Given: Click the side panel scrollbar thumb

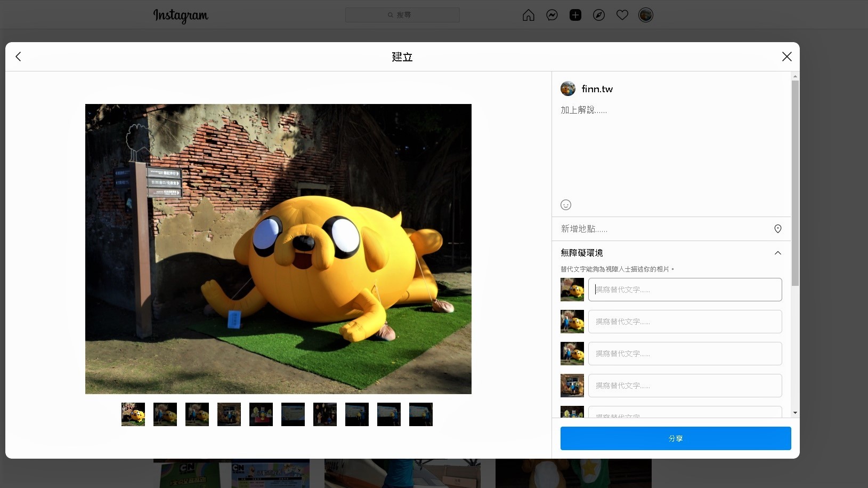Looking at the screenshot, I should point(795,183).
